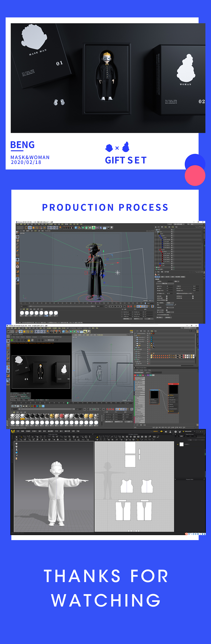Collapse the R_Hand joint in object tree

pos(160,251)
